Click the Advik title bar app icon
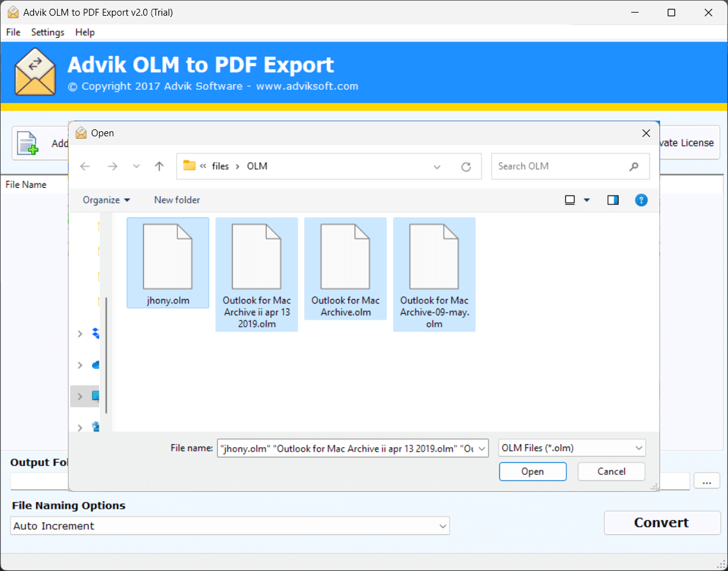728x571 pixels. tap(13, 13)
